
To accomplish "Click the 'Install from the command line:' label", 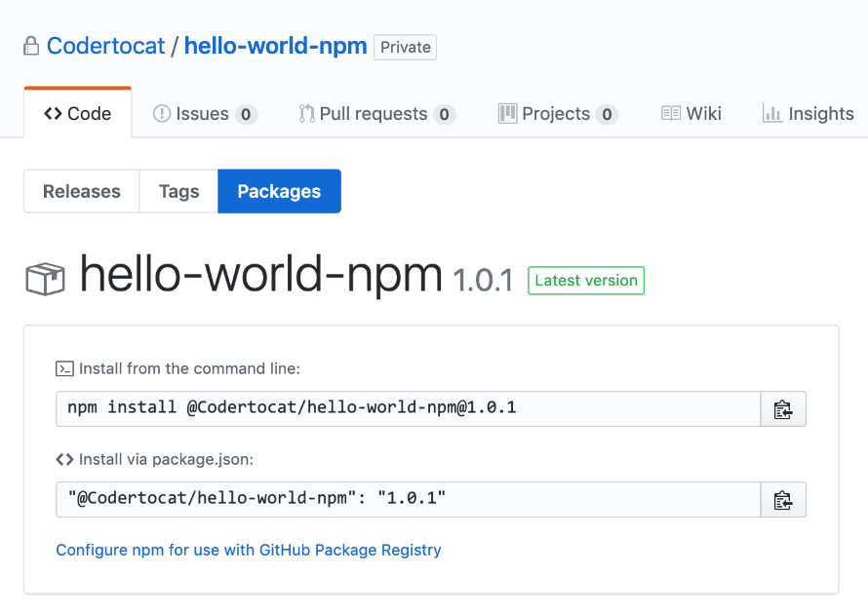I will (x=189, y=368).
